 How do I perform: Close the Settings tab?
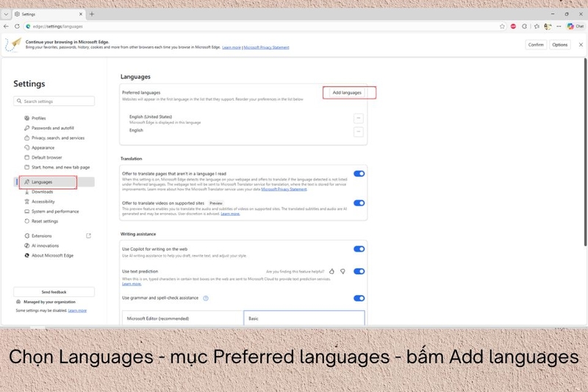[x=81, y=14]
